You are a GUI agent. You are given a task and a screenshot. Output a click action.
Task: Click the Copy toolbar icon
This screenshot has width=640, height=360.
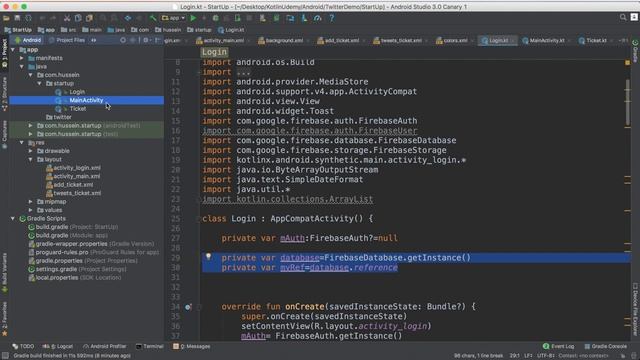(x=78, y=18)
